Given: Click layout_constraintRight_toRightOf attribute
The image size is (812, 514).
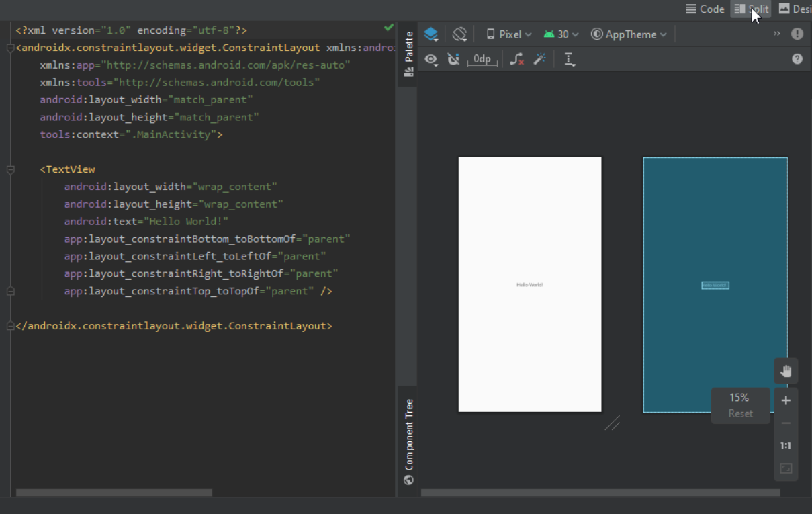Looking at the screenshot, I should tap(175, 274).
